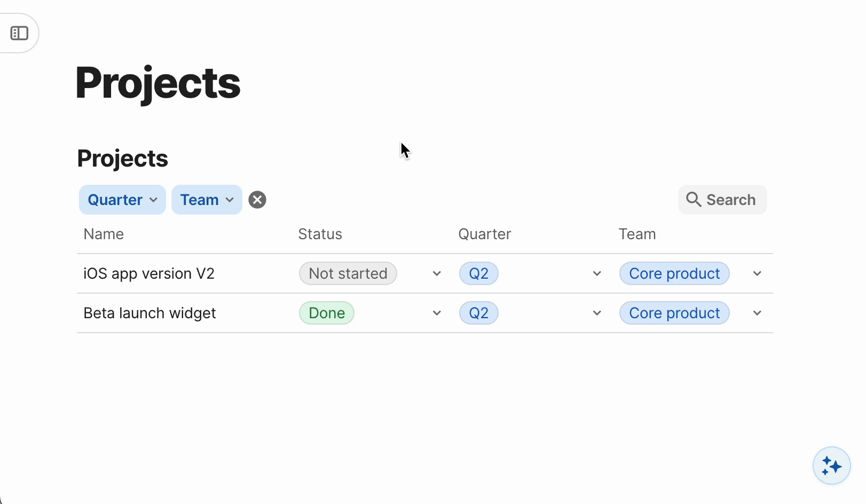Expand Status dropdown for Beta launch widget
The image size is (866, 504).
coord(437,313)
